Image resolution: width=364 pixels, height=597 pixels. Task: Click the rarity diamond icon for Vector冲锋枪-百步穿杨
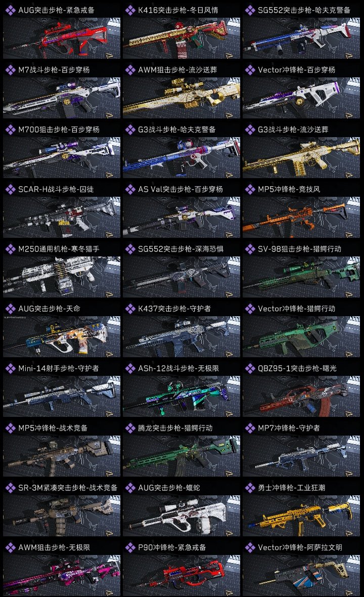tap(250, 70)
